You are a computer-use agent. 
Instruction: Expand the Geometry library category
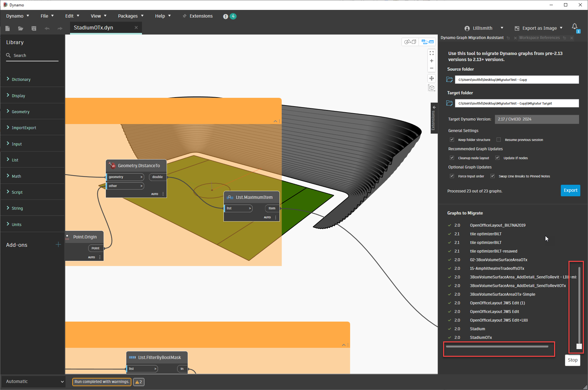[x=20, y=112]
